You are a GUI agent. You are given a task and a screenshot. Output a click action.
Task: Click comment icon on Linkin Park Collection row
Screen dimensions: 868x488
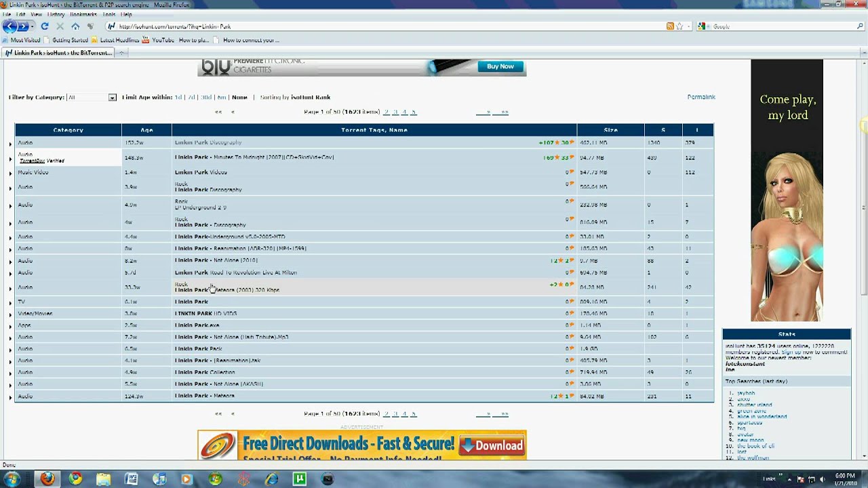pos(572,372)
